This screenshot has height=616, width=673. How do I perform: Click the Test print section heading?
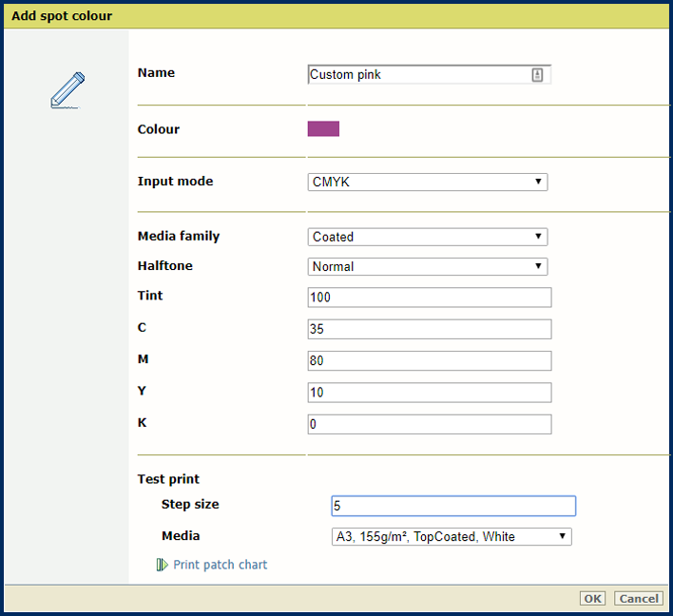[168, 479]
